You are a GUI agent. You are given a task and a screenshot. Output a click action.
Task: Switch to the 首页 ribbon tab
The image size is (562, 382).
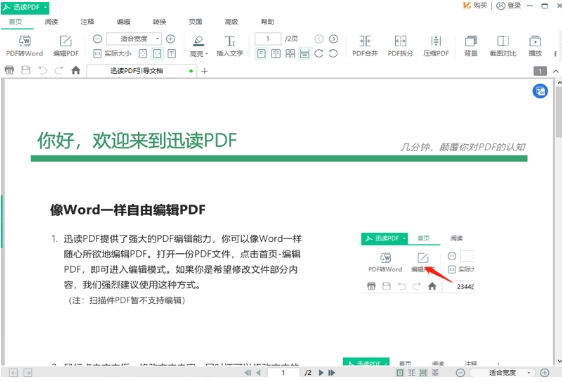[15, 22]
